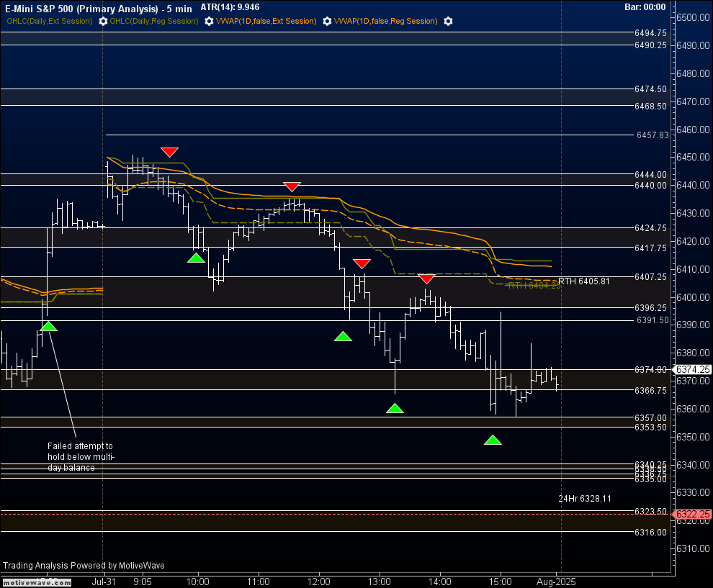Viewport: 713px width, 588px height.
Task: Select the 6490.25 level label
Action: click(x=650, y=45)
